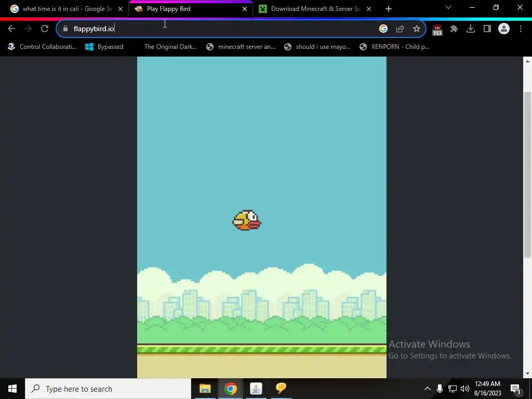This screenshot has width=532, height=399.
Task: Click the scrollbar up arrow
Action: tap(527, 61)
